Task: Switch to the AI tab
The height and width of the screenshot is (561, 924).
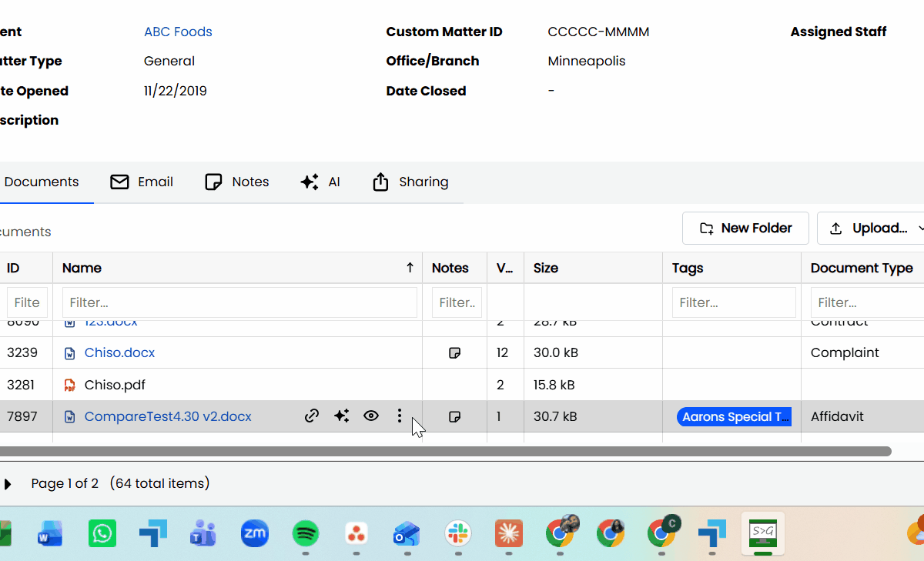Action: [x=320, y=182]
